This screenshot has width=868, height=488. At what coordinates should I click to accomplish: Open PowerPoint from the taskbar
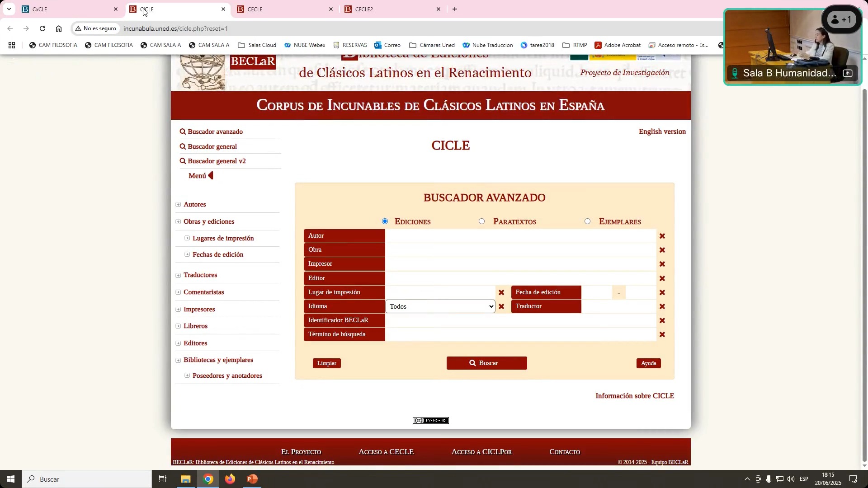coord(252,479)
